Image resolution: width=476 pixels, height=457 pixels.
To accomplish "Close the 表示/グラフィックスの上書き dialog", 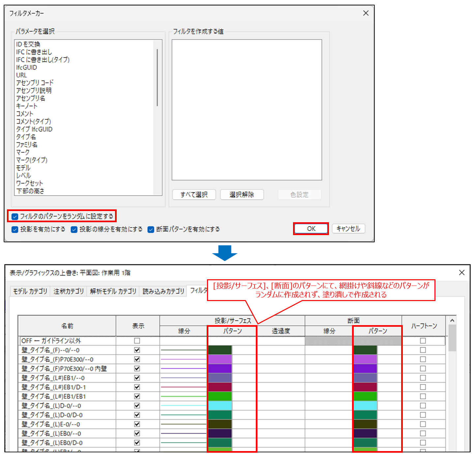I will 461,272.
